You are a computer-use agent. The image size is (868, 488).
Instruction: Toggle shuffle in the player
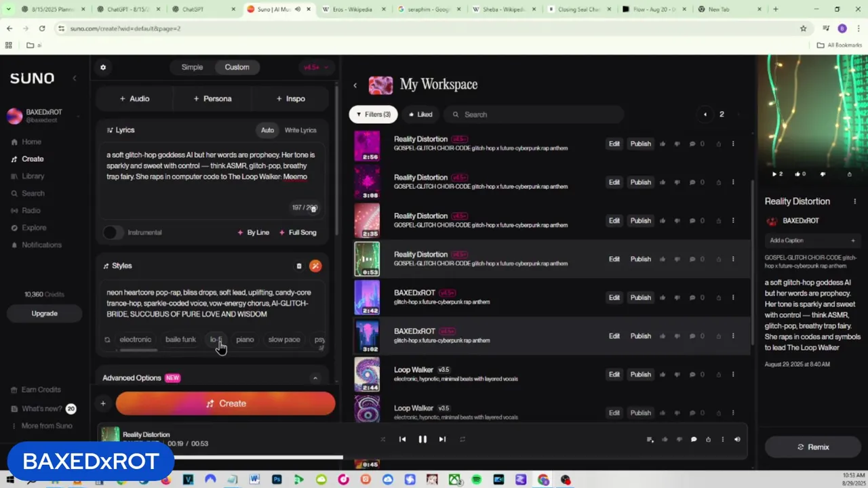(382, 439)
